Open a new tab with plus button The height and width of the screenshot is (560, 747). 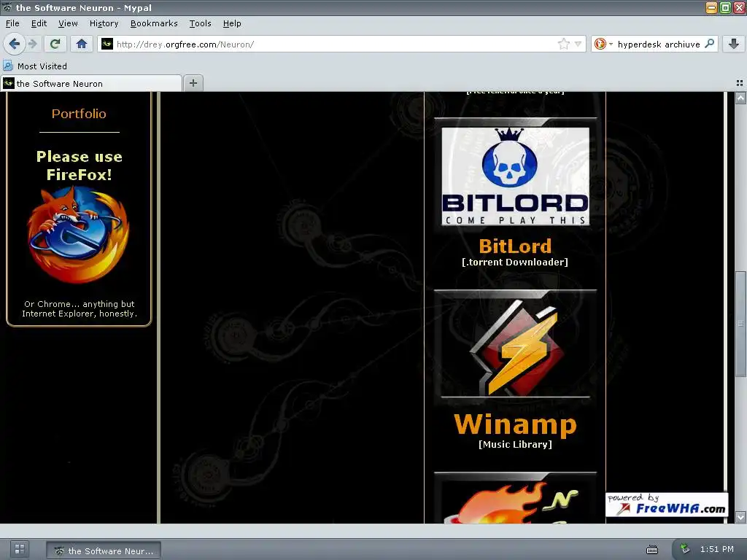pyautogui.click(x=193, y=83)
